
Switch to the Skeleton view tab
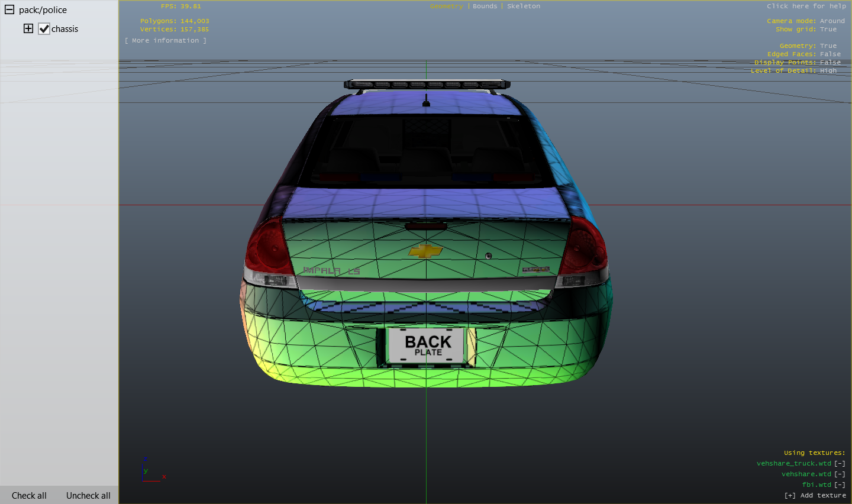click(523, 7)
